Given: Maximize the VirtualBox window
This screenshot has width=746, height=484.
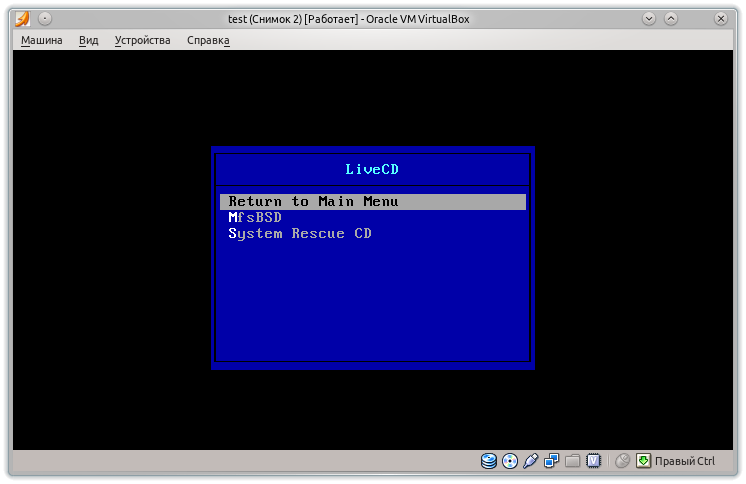Looking at the screenshot, I should [x=671, y=19].
